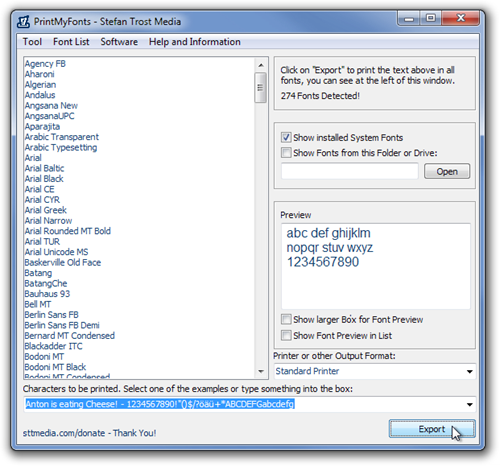The width and height of the screenshot is (500, 466).
Task: Expand the characters-to-print example dropdown arrow
Action: (x=469, y=404)
